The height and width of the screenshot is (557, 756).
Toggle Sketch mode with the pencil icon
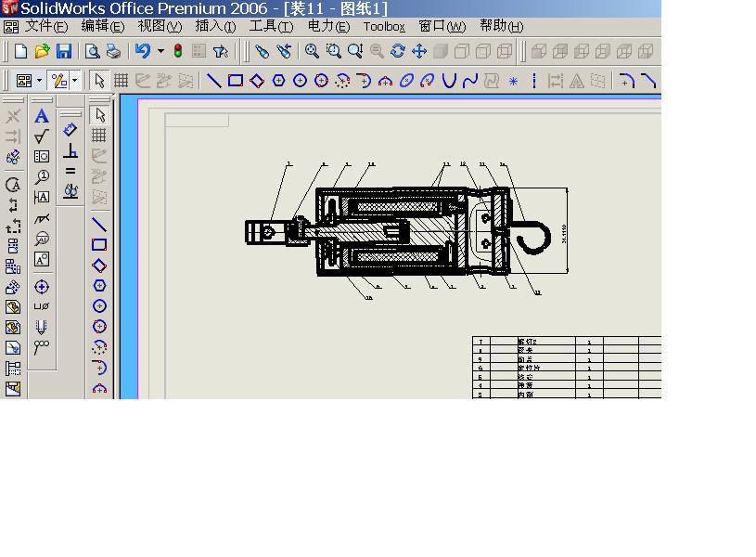pyautogui.click(x=58, y=82)
